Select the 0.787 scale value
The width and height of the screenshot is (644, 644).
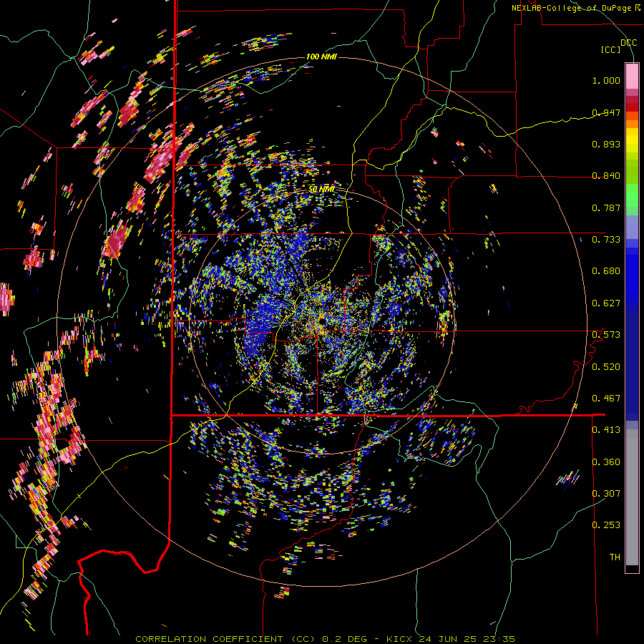[x=606, y=208]
